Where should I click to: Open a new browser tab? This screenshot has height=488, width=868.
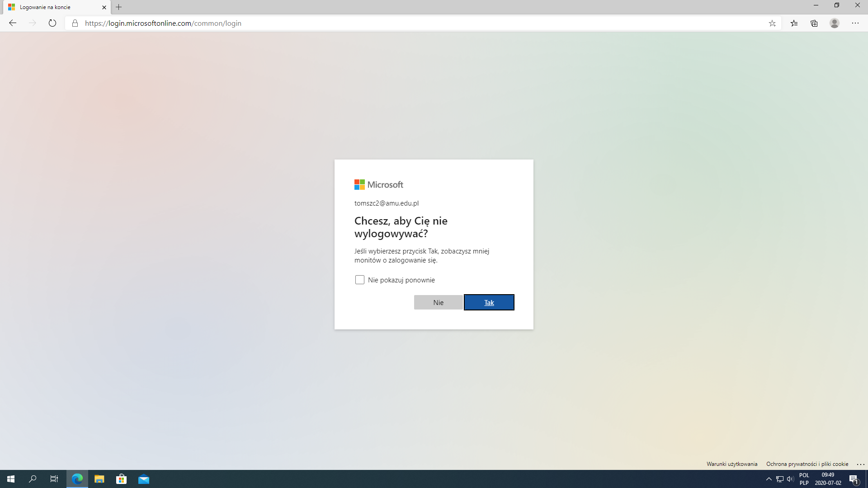click(119, 7)
